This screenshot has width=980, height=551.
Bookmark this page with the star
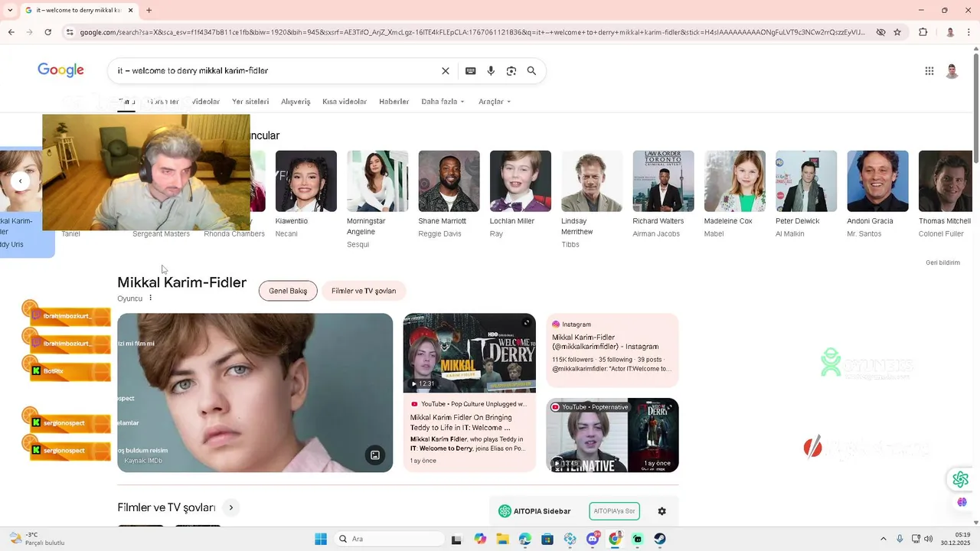[897, 32]
